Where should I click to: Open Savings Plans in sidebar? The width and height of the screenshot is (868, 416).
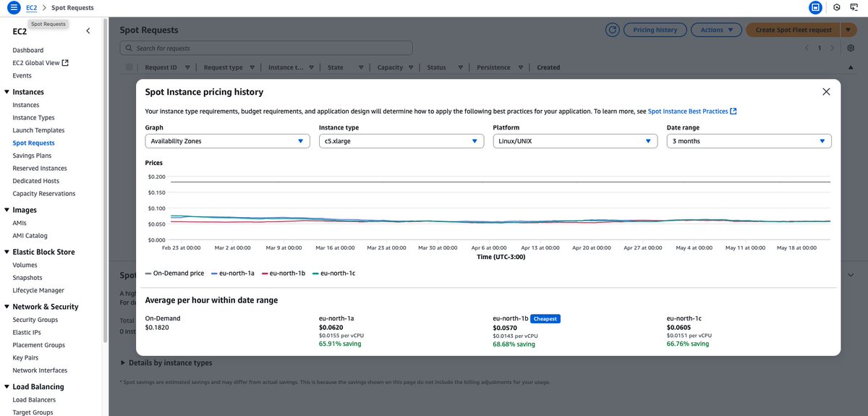tap(32, 156)
